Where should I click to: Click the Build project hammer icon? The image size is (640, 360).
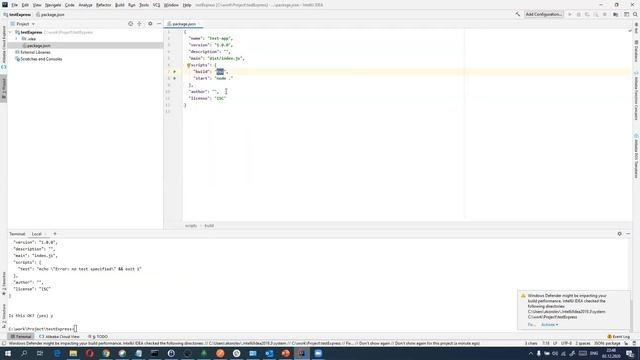[x=518, y=14]
